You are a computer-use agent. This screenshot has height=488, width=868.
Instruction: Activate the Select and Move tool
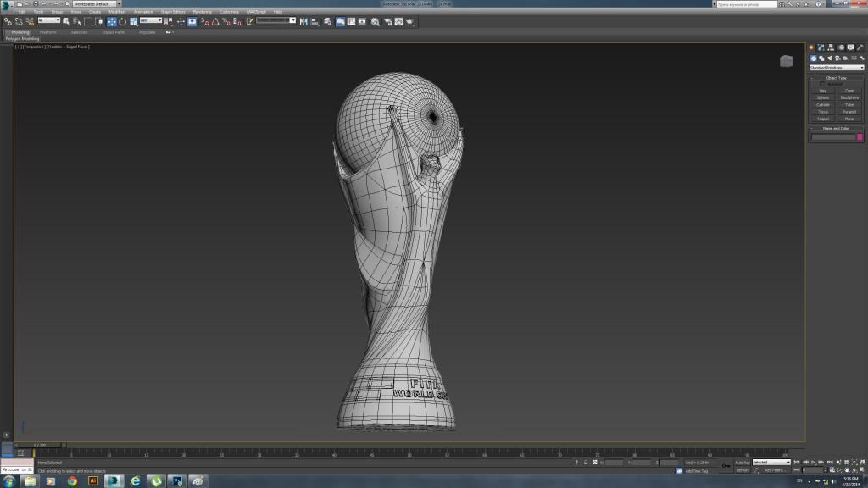(x=112, y=21)
